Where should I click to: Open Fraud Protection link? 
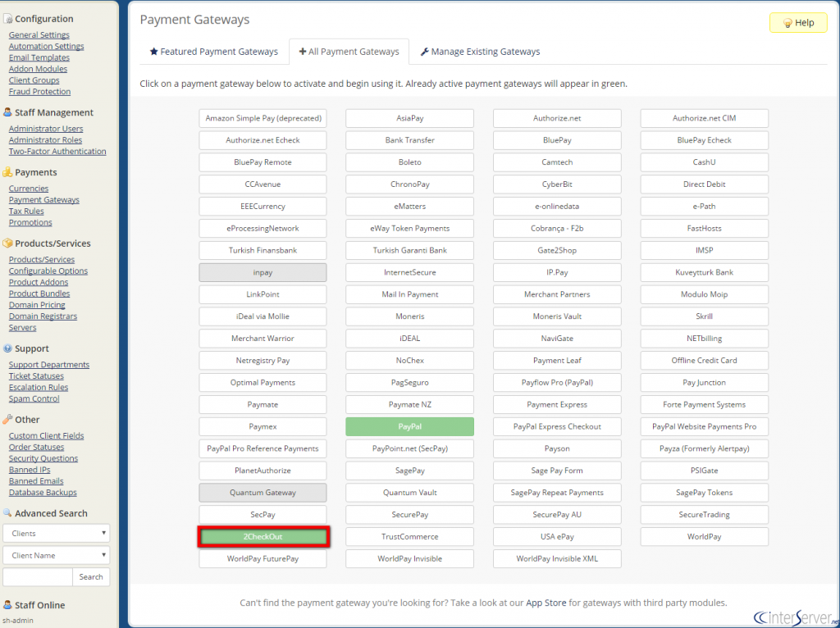pyautogui.click(x=39, y=92)
